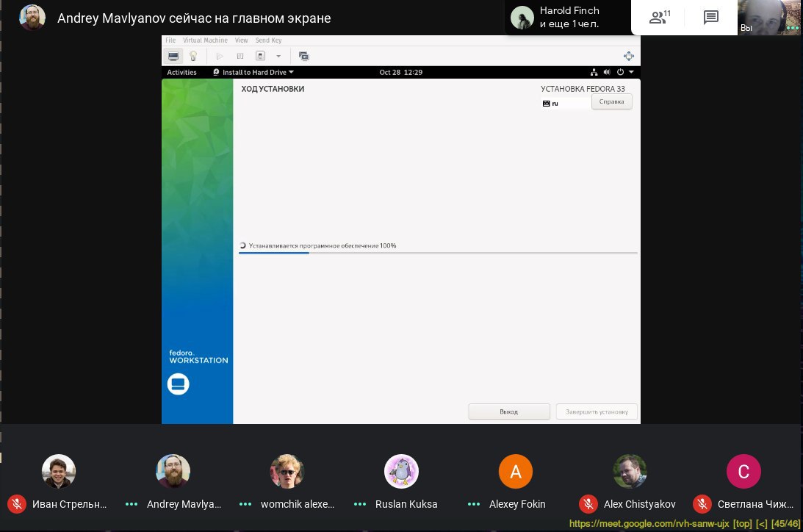This screenshot has width=803, height=532.
Task: Show the graphical console monitor icon
Action: (173, 56)
